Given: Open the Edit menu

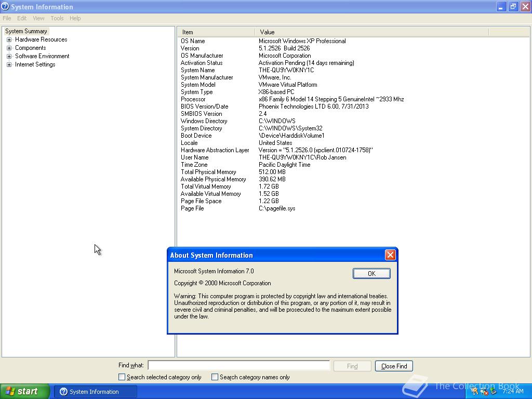Looking at the screenshot, I should 22,18.
